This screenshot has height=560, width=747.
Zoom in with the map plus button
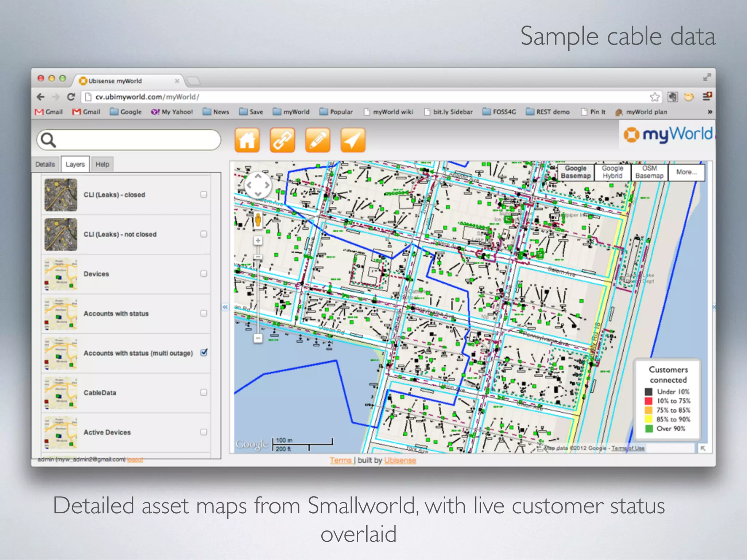(x=258, y=241)
